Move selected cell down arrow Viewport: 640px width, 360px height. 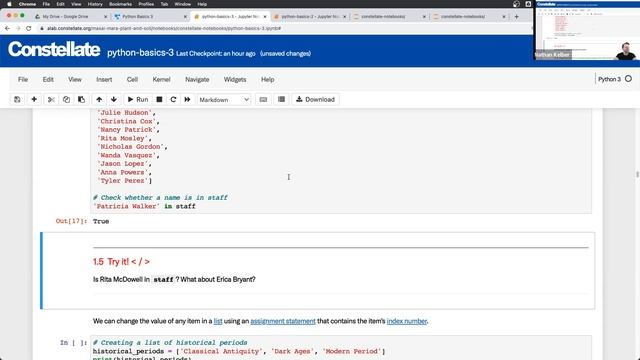pos(114,99)
